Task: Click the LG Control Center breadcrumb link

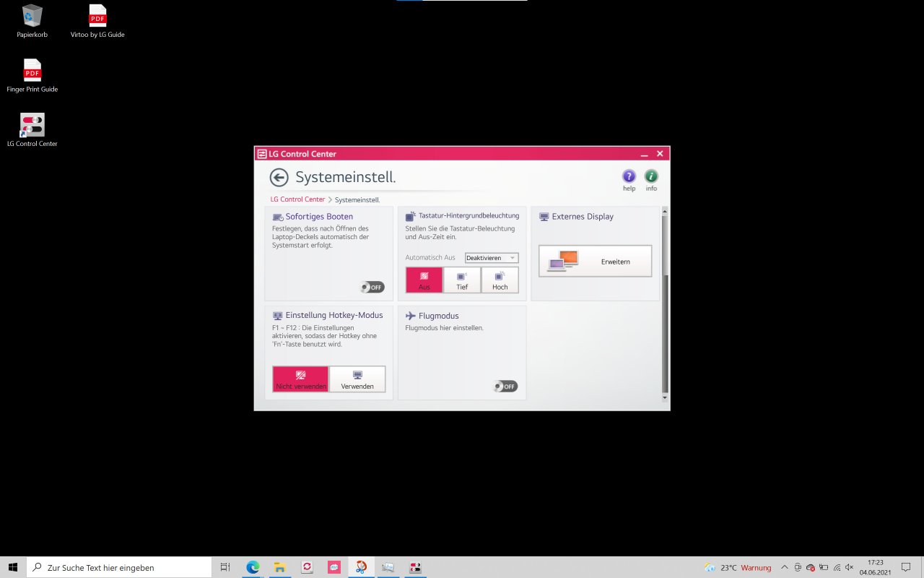Action: tap(297, 199)
